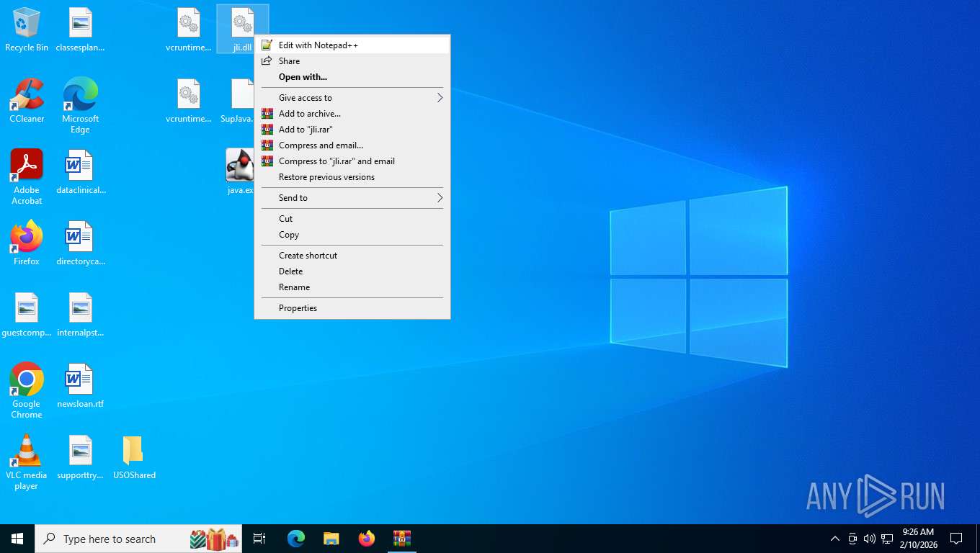Screen dimensions: 980x553
Task: Select the top vcruntime DLL file icon
Action: (188, 30)
